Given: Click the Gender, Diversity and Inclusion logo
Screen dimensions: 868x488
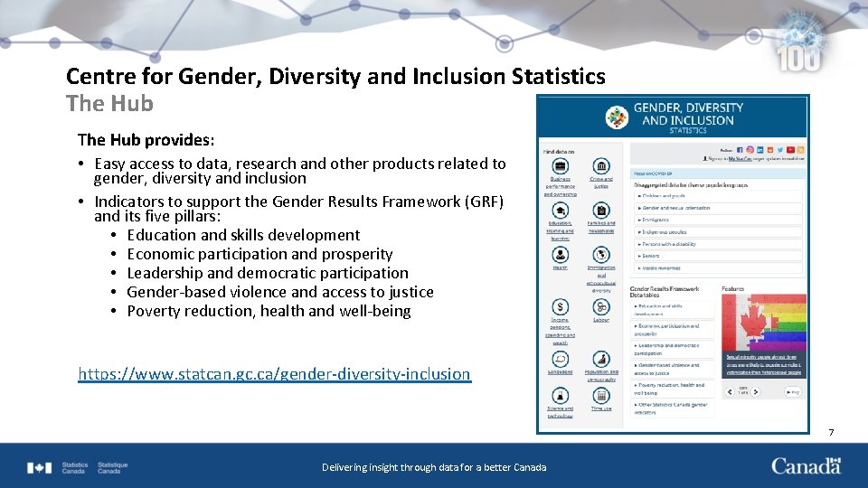Looking at the screenshot, I should click(617, 117).
